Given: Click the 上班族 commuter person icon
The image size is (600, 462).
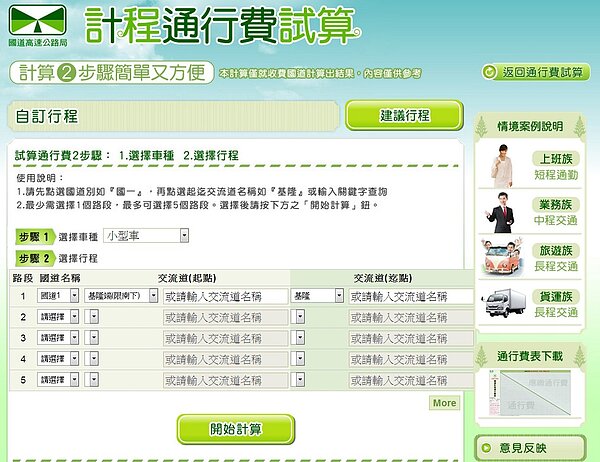Looking at the screenshot, I should pos(502,166).
